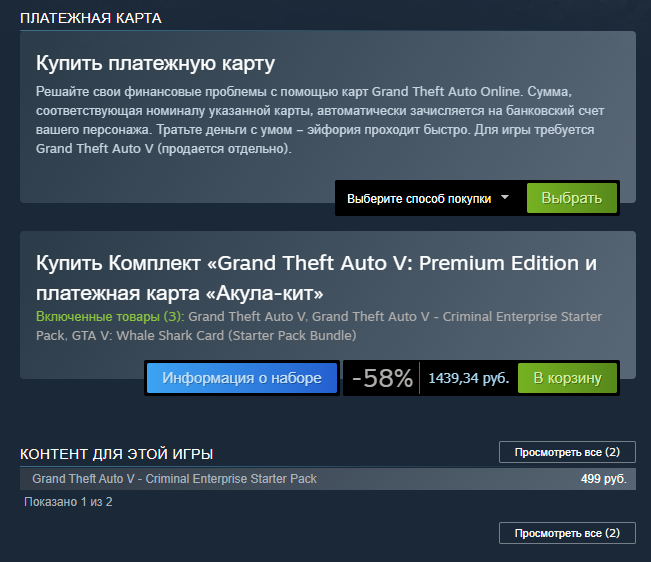Click the "Купить Комплект" Premium Edition bundle title
The width and height of the screenshot is (651, 562).
point(316,277)
